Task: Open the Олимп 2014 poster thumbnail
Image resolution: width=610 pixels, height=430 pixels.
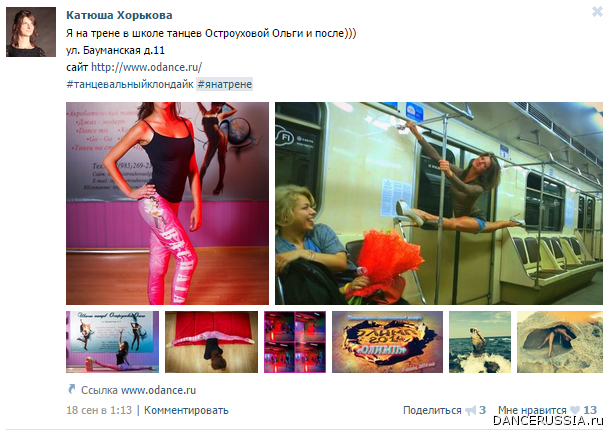Action: (387, 342)
